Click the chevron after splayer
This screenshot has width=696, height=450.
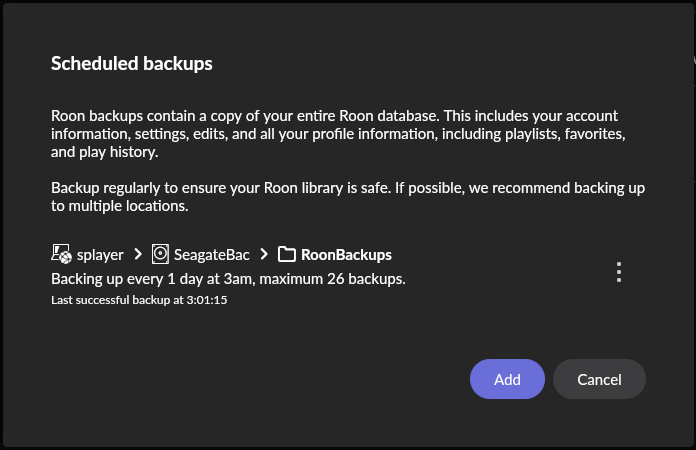[x=136, y=255]
